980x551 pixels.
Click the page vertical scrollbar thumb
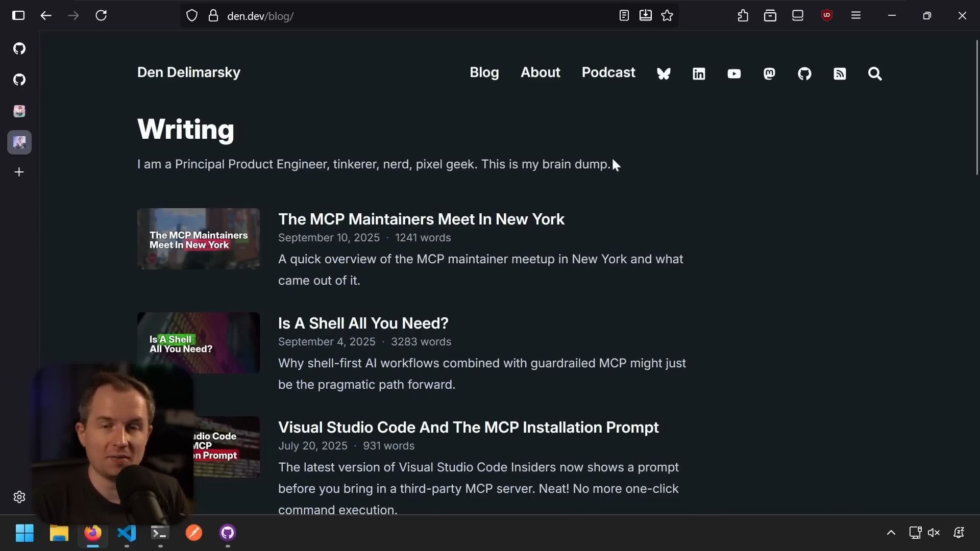pyautogui.click(x=977, y=107)
